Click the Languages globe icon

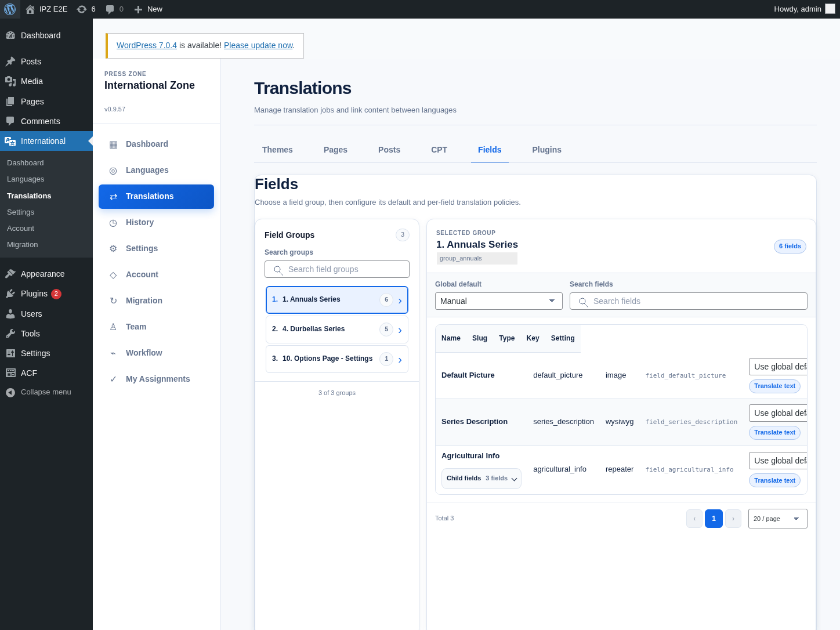[x=113, y=171]
